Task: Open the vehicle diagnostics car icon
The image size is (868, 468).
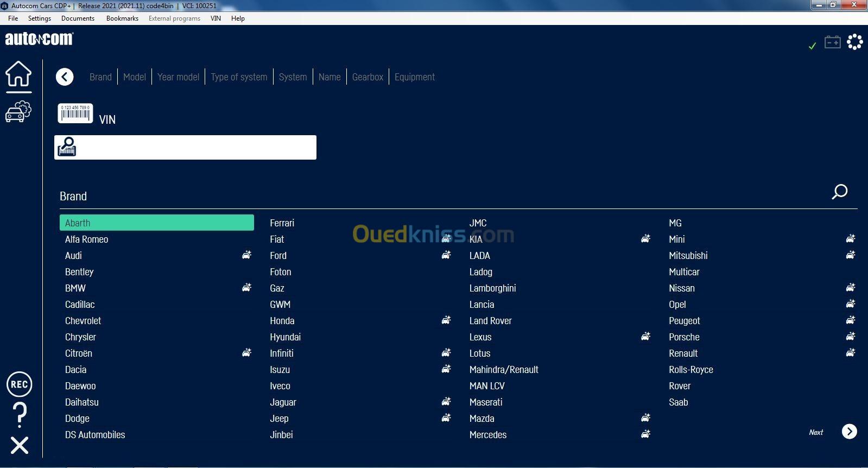Action: pyautogui.click(x=18, y=111)
